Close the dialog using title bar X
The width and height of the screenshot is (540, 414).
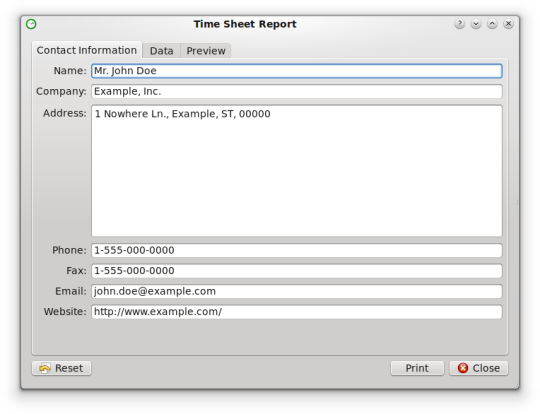(x=508, y=24)
